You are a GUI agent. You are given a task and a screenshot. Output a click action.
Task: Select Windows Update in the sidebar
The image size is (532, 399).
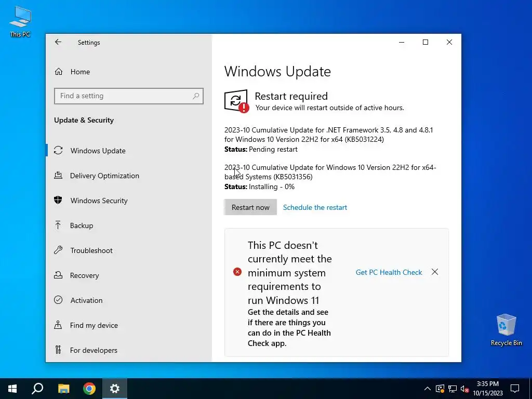coord(129,150)
